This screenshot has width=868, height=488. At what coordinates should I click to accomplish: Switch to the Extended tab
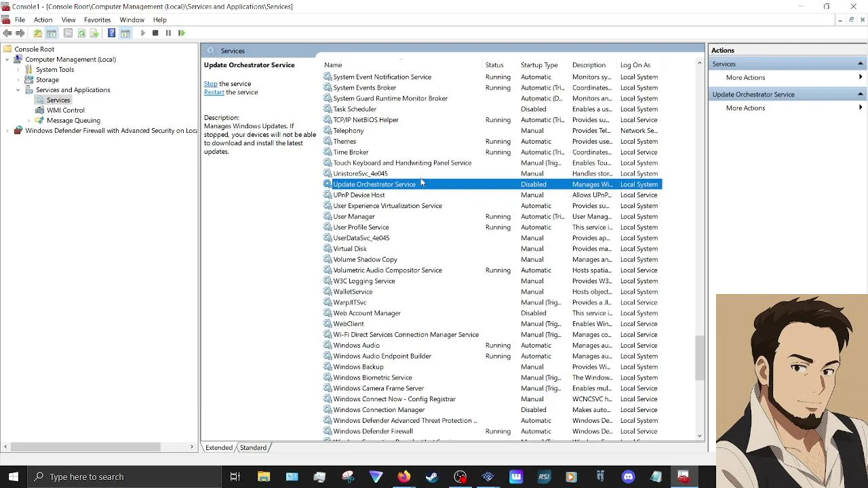coord(219,448)
